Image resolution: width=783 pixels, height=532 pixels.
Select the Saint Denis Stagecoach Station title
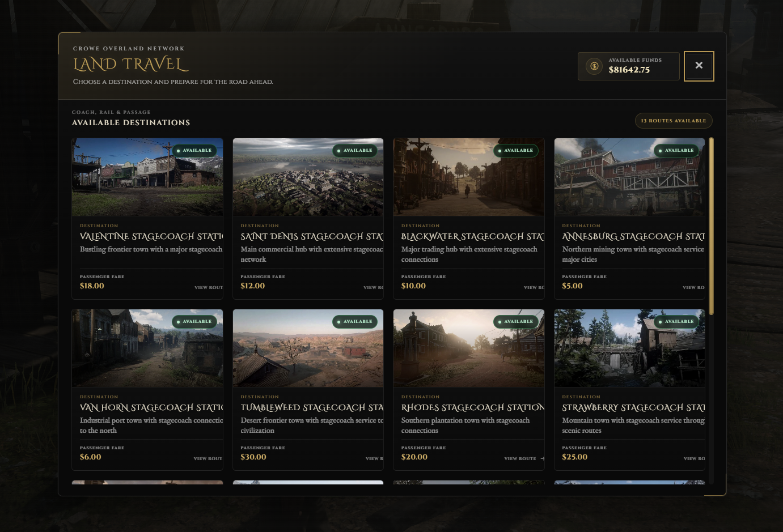pos(312,236)
